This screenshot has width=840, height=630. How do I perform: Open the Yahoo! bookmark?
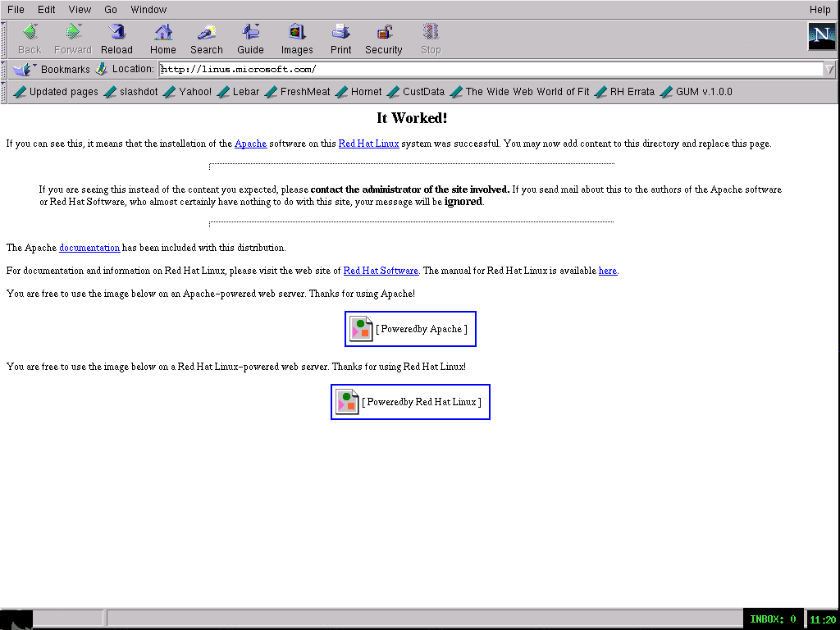pyautogui.click(x=188, y=92)
